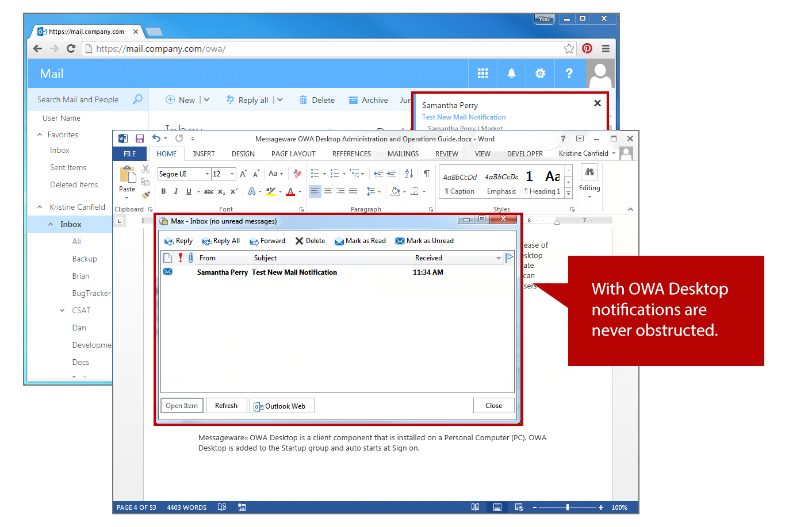Toggle bold formatting

point(163,191)
